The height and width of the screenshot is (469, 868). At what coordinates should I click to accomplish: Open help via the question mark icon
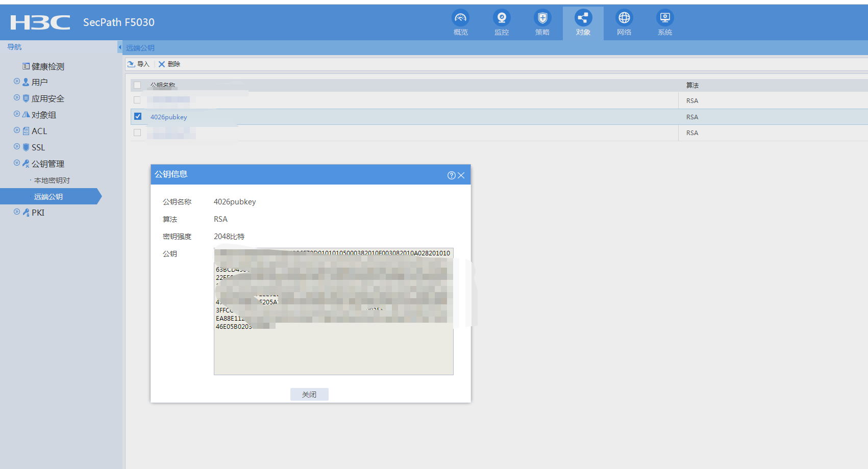451,175
